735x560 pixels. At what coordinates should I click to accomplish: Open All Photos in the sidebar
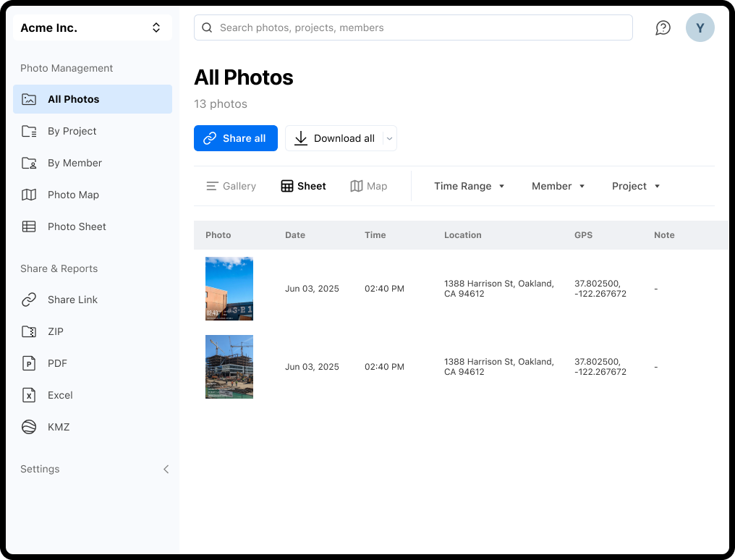point(93,99)
